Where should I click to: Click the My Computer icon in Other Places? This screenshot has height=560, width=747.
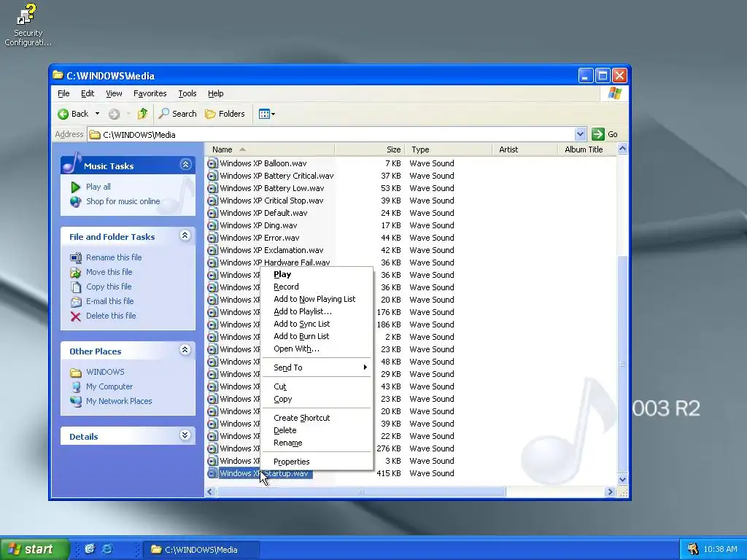[76, 386]
